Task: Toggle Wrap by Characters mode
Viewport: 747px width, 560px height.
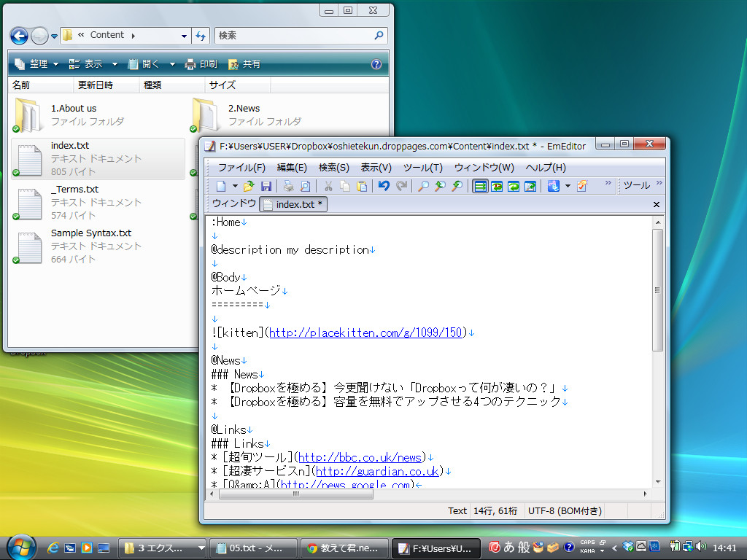Action: tap(497, 186)
